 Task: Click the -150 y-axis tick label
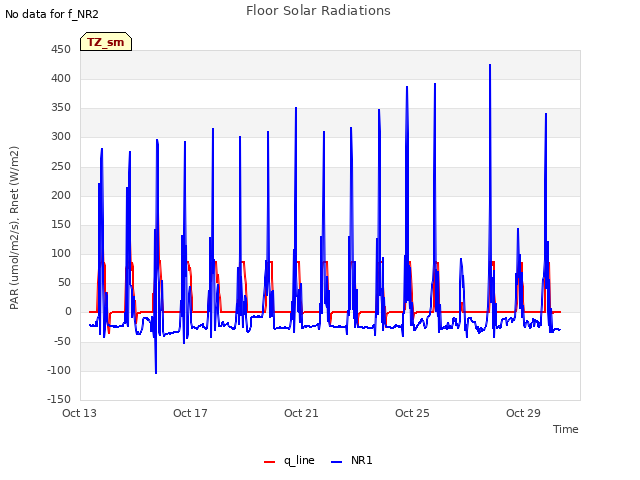click(x=59, y=399)
